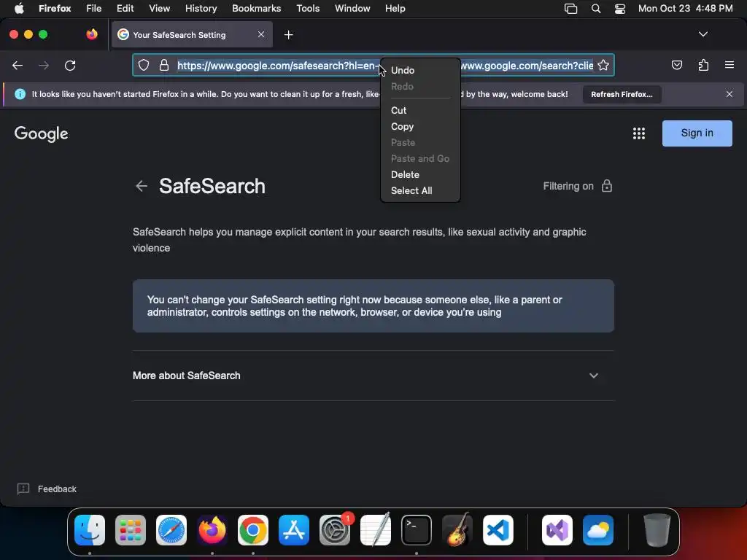
Task: Save page to Pocket icon
Action: (676, 65)
